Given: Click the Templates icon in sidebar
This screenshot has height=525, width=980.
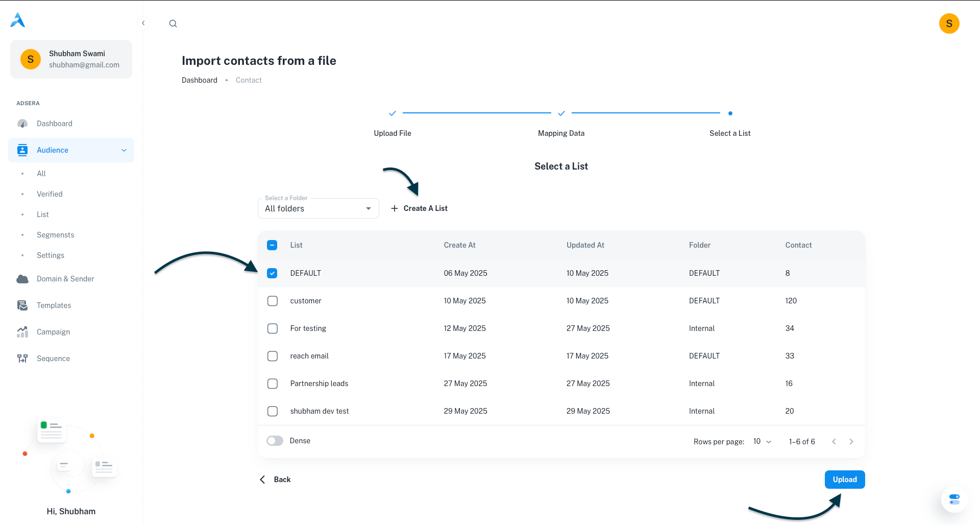Looking at the screenshot, I should [22, 305].
